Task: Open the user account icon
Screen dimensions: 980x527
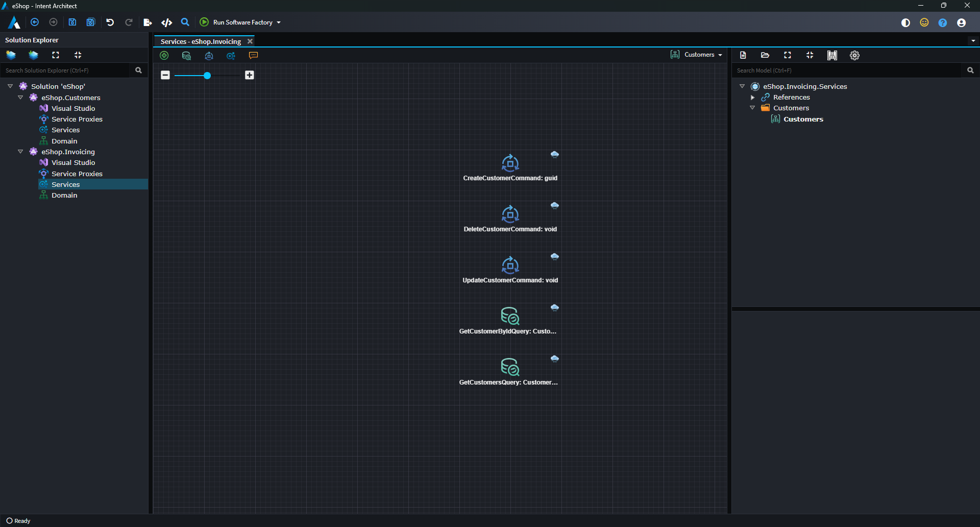Action: coord(961,22)
